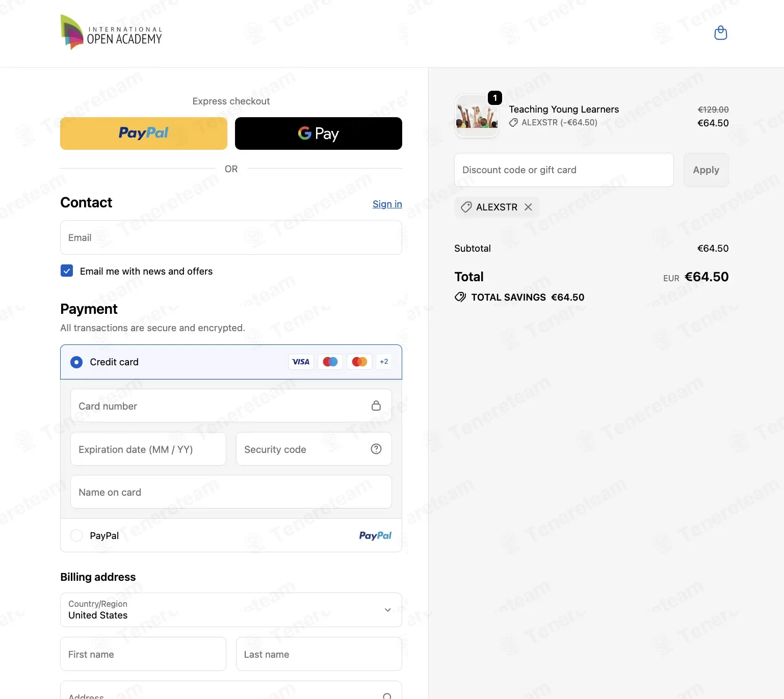The height and width of the screenshot is (699, 784).
Task: Select the PayPal payment radio button
Action: (76, 535)
